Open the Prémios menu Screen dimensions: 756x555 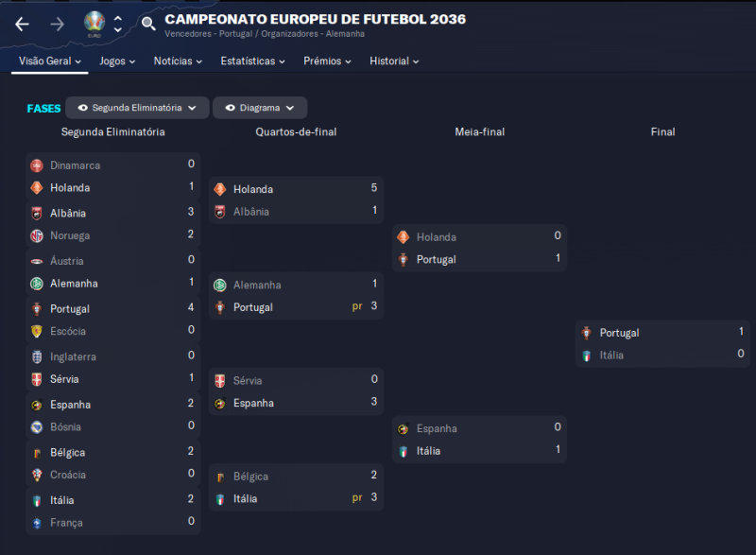pos(327,61)
